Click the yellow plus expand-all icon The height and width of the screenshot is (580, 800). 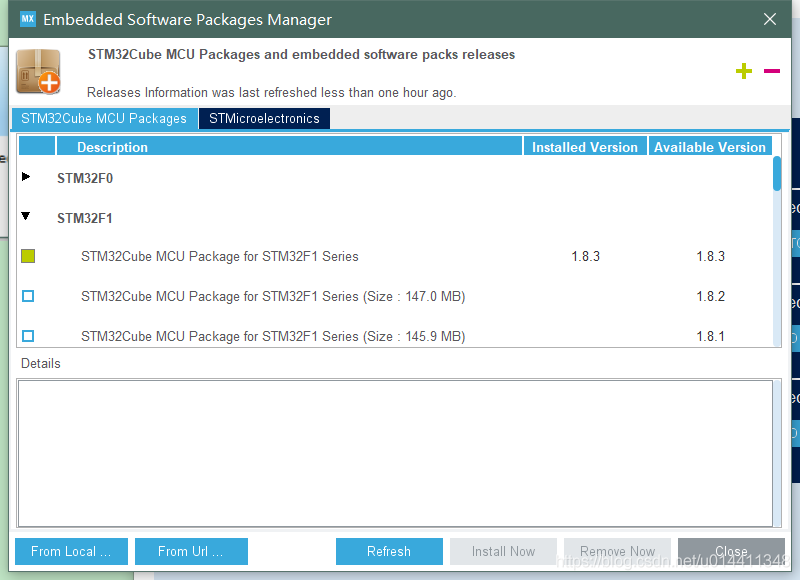click(744, 71)
